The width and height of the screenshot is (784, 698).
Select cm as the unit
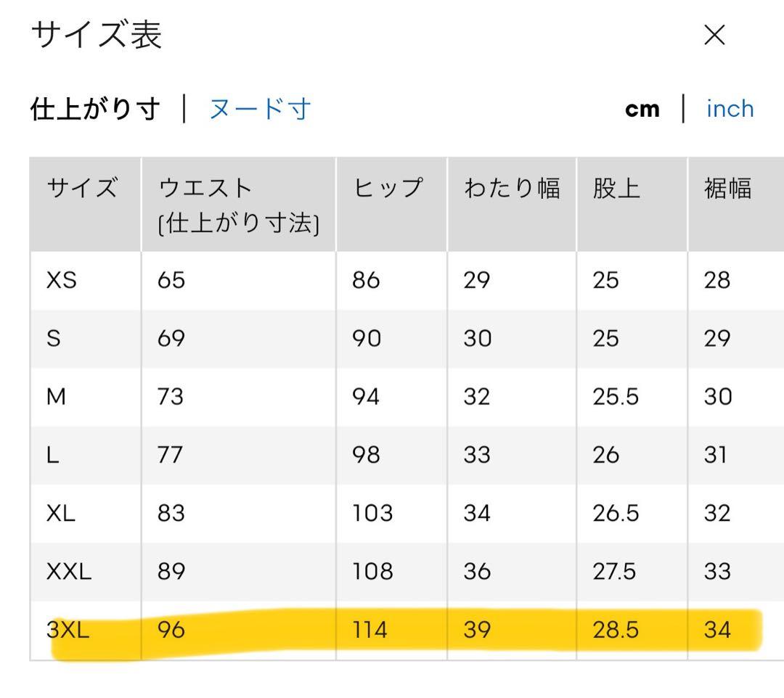(642, 109)
